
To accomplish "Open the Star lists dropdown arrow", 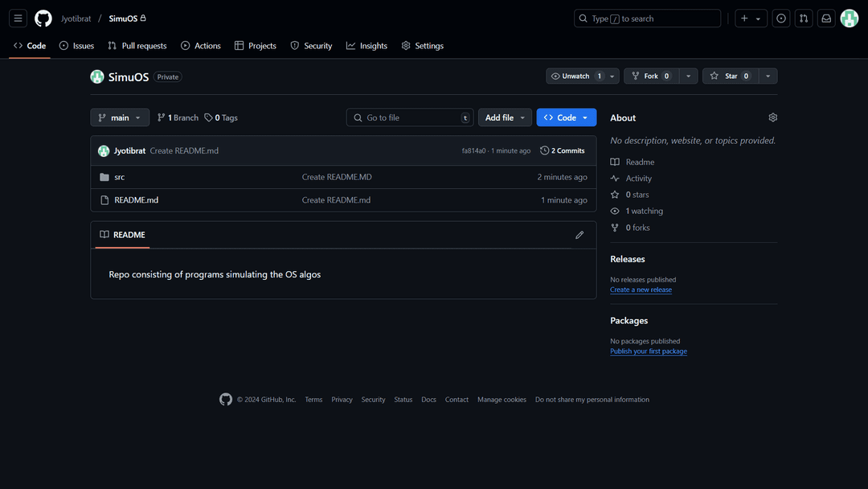I will (768, 76).
